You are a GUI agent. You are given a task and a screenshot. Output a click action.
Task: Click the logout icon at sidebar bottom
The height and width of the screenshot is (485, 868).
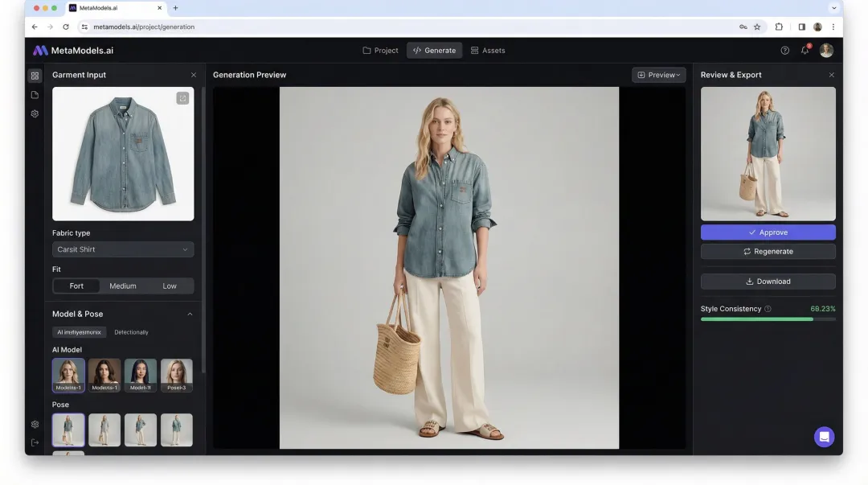(x=34, y=442)
